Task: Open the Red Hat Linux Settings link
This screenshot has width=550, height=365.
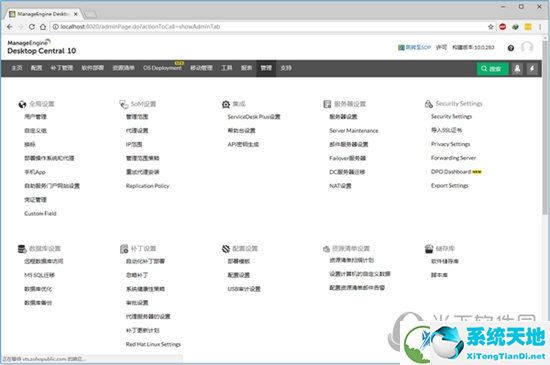Action: coord(153,344)
